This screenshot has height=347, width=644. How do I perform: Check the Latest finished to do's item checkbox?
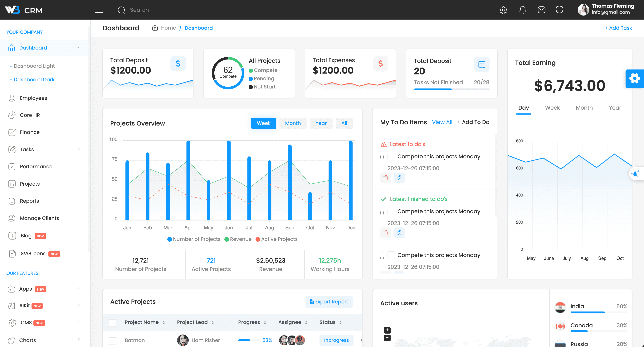(391, 212)
